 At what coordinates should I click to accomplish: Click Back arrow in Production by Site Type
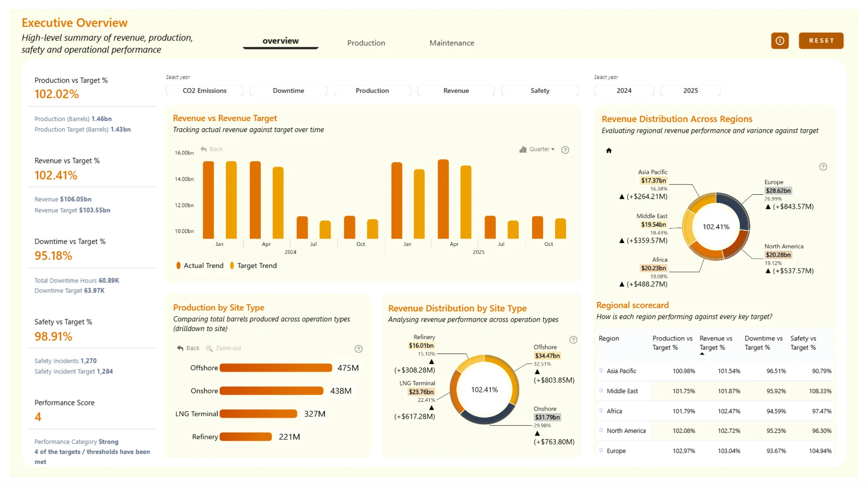point(180,348)
